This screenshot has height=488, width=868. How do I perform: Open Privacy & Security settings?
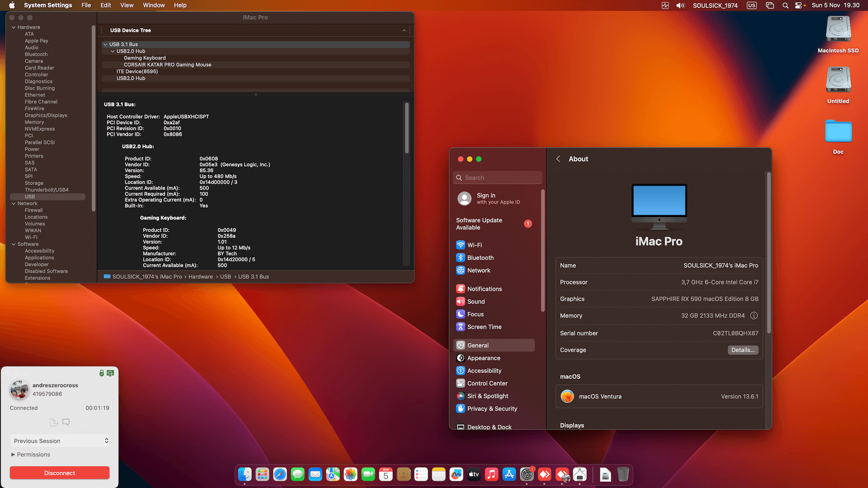tap(492, 408)
